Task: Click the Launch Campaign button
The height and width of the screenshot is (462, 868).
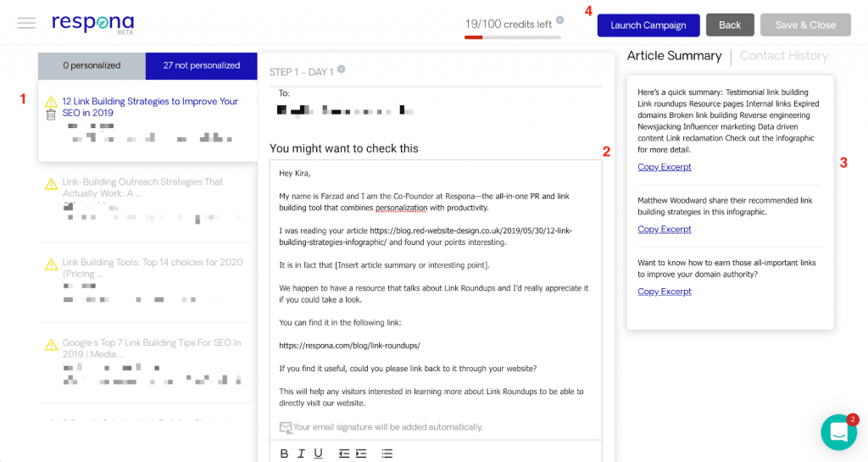Action: click(648, 25)
